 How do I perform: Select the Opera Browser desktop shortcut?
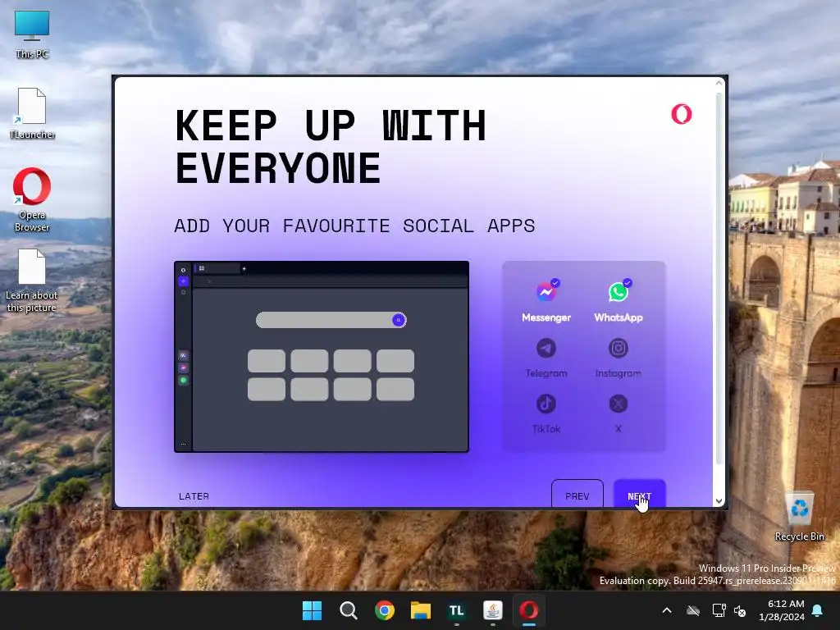pos(32,200)
